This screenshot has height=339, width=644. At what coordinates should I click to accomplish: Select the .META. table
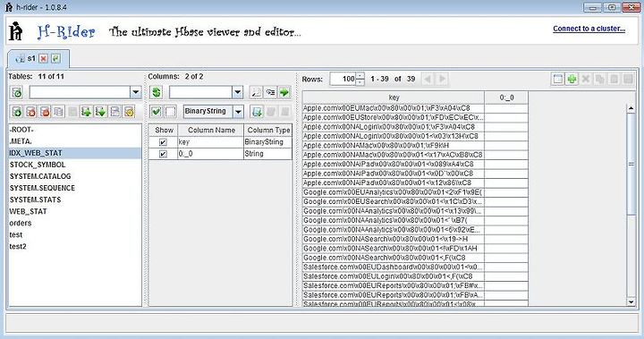(75, 141)
